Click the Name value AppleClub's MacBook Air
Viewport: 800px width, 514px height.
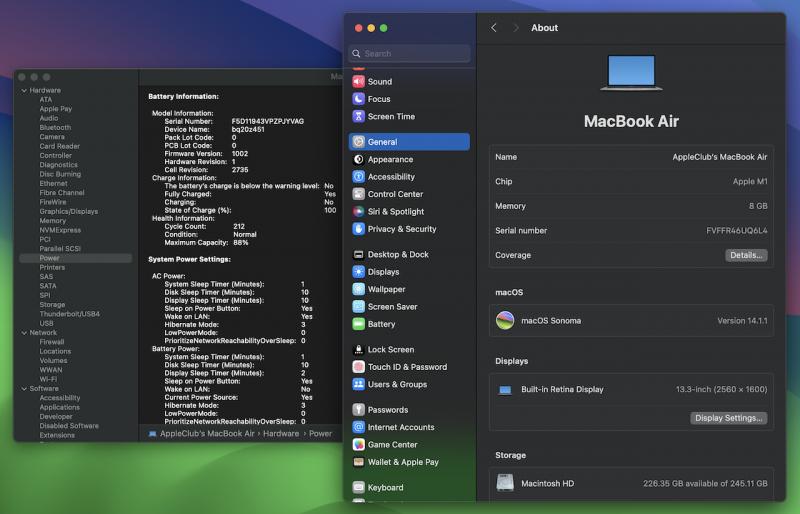[719, 157]
